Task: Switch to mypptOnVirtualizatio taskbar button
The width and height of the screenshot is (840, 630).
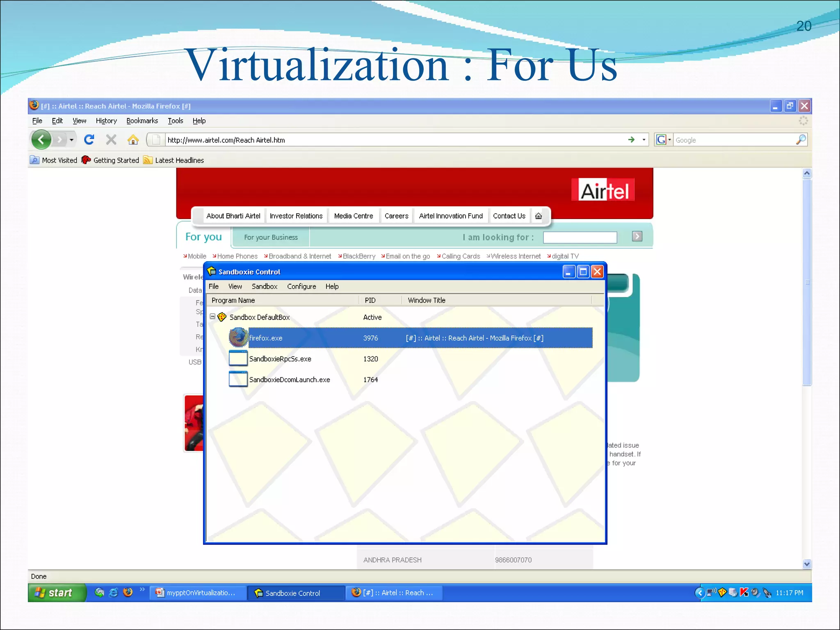Action: coord(198,593)
